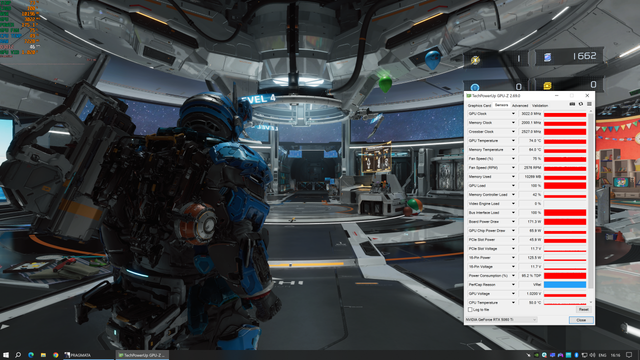Screen dimensions: 640x360
Task: Switch to the Graphics Card tab
Action: 479,105
